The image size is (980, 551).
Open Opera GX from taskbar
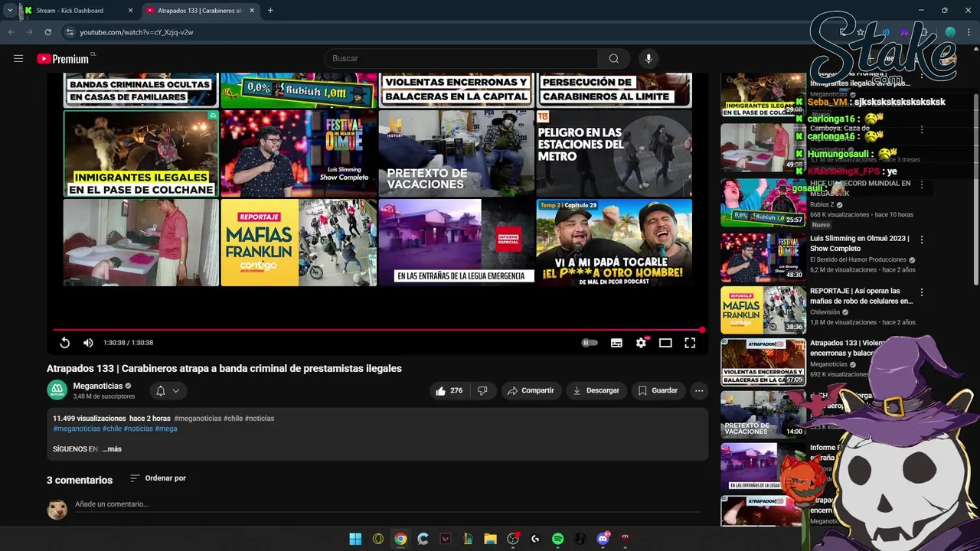pyautogui.click(x=378, y=539)
